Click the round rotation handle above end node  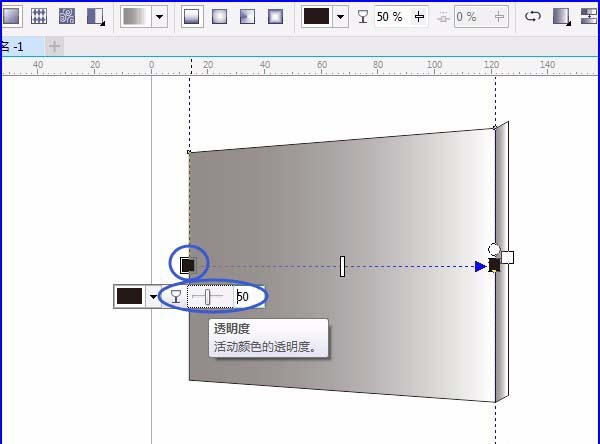(494, 249)
